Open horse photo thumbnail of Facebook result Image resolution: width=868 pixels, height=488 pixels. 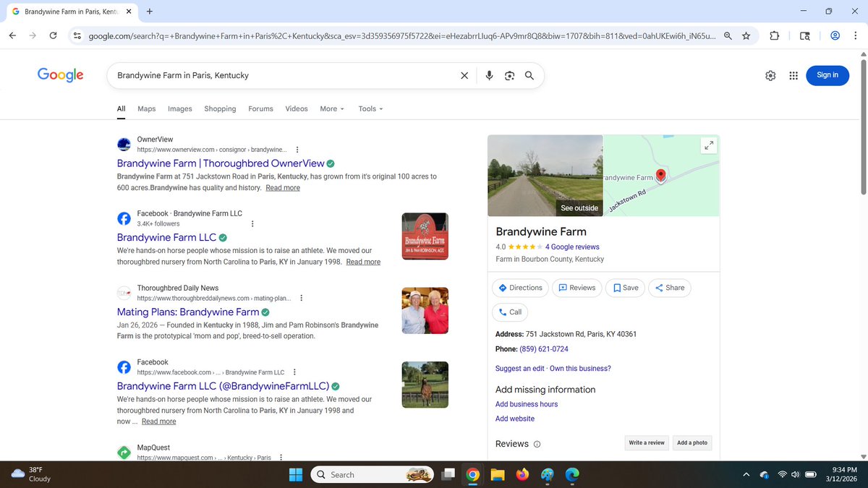pos(425,385)
